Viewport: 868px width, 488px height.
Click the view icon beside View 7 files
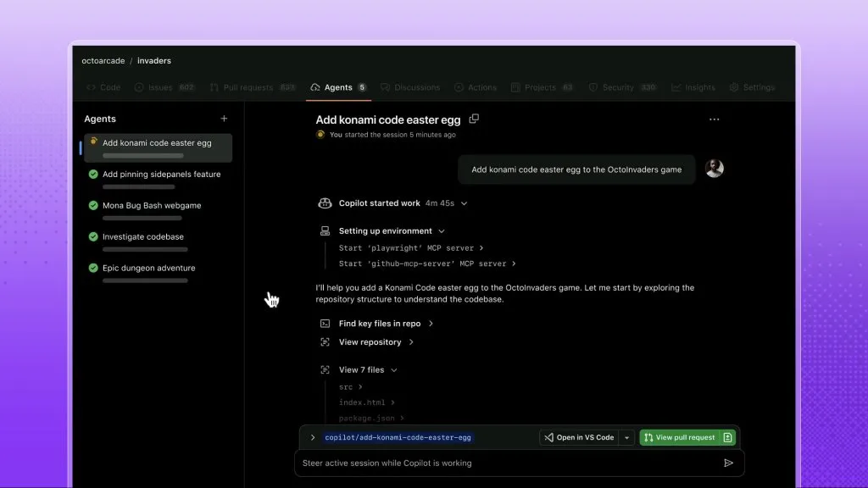click(x=325, y=369)
